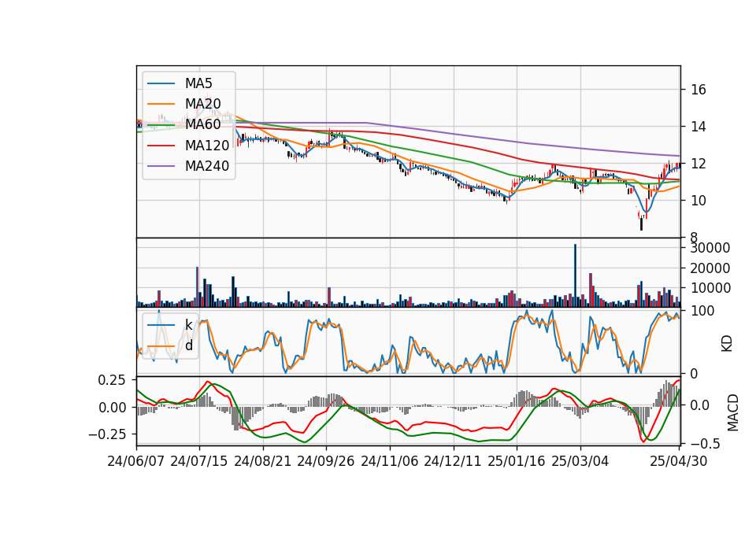Click the price axis value 14
The height and width of the screenshot is (543, 756).
(699, 127)
